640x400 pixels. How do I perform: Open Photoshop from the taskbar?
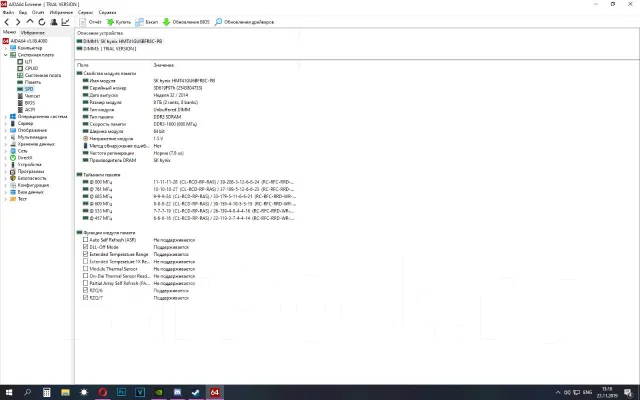point(121,392)
